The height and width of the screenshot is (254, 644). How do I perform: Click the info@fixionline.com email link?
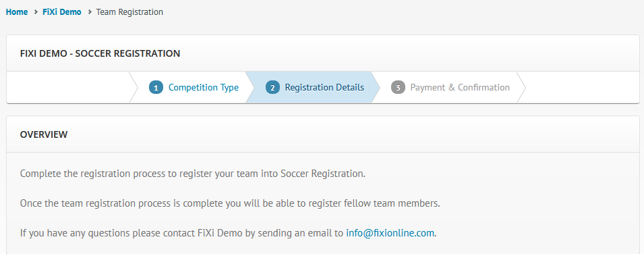390,233
